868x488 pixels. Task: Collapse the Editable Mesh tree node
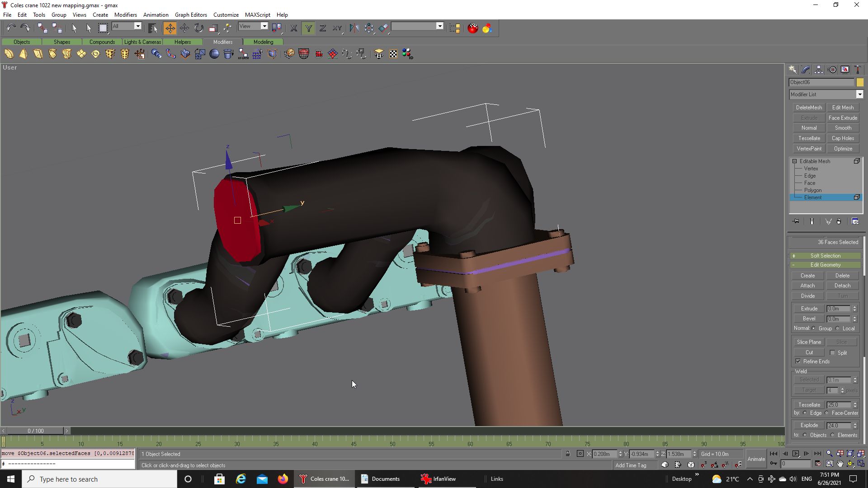[x=794, y=161]
